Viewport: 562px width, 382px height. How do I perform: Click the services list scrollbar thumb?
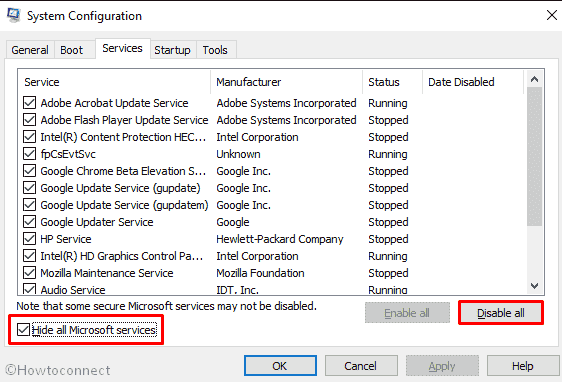click(x=534, y=157)
